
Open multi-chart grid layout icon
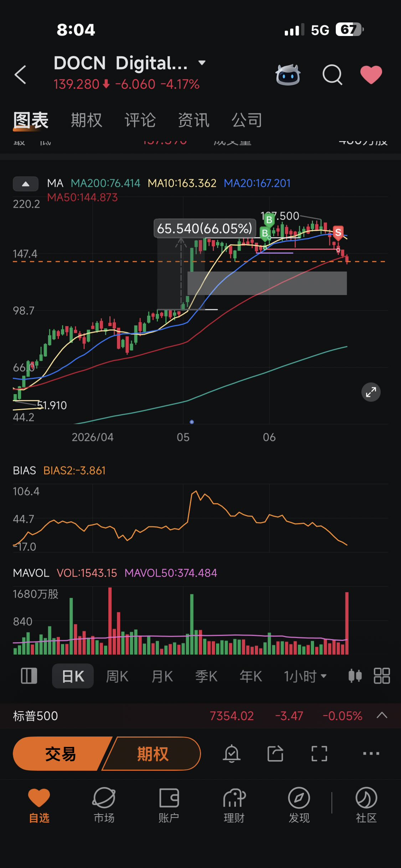coord(382,676)
